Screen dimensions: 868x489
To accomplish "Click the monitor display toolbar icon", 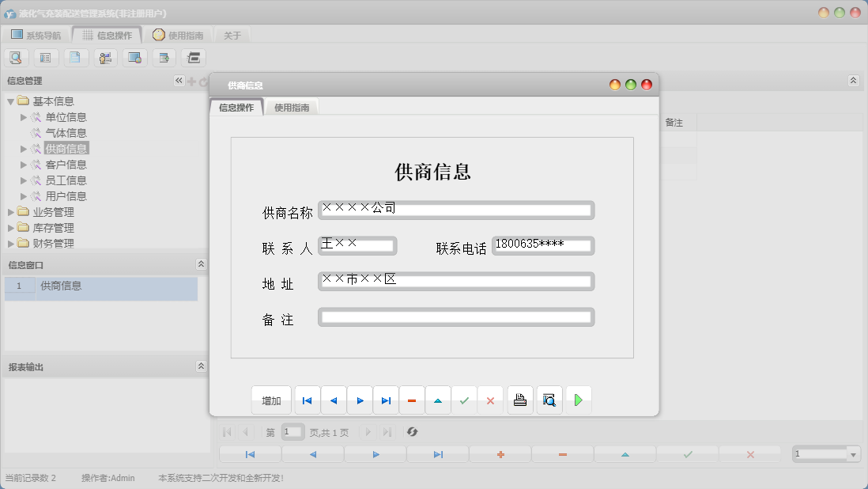I will [134, 57].
